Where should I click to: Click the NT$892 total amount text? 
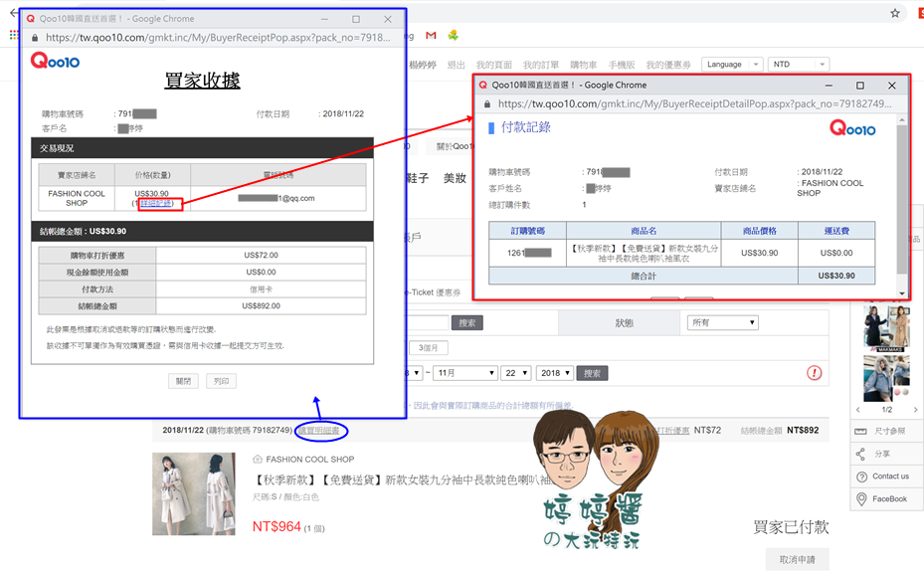click(803, 431)
